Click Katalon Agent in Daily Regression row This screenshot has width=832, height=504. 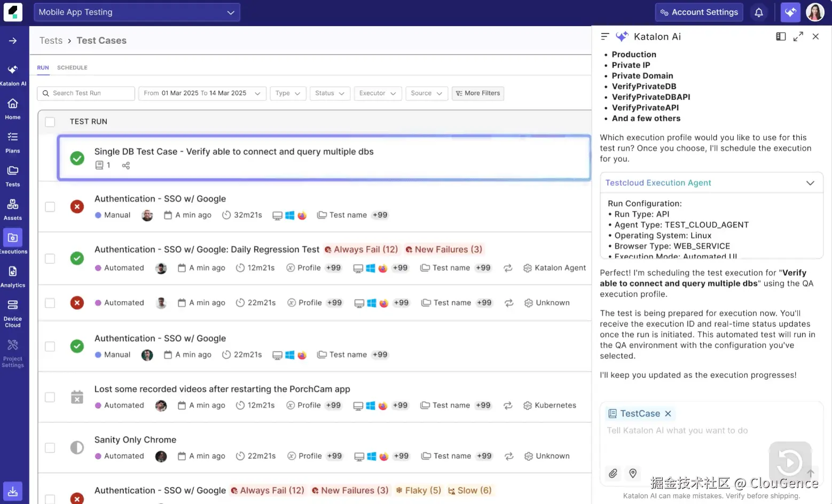coord(554,268)
